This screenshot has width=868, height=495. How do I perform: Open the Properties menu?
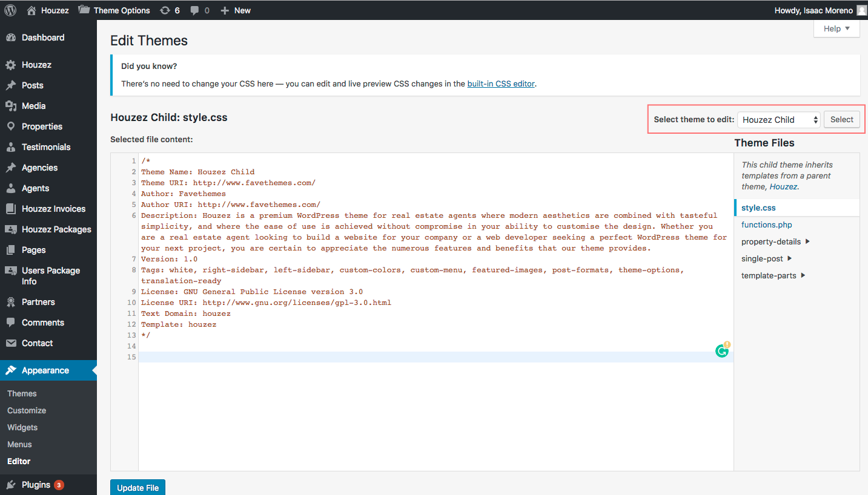48,126
